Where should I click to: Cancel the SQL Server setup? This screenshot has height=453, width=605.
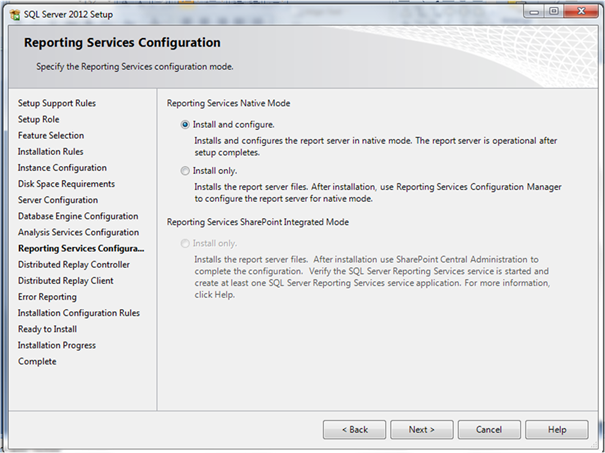[489, 429]
